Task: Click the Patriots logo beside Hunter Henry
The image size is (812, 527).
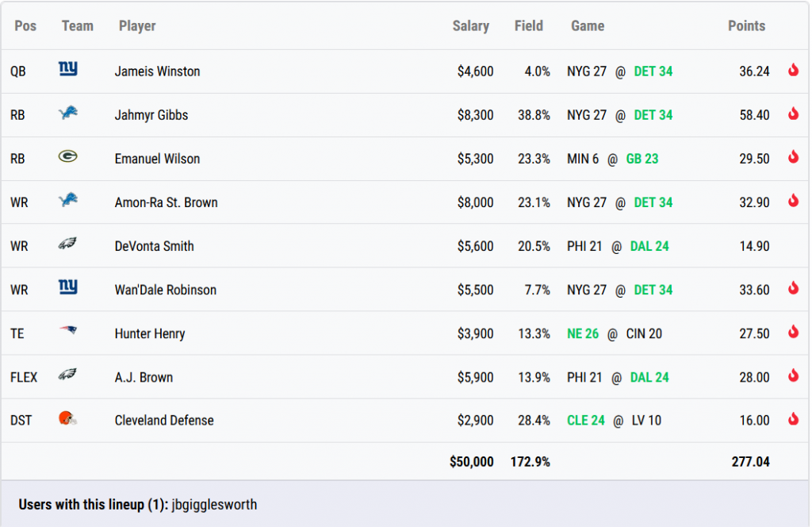Action: point(68,330)
